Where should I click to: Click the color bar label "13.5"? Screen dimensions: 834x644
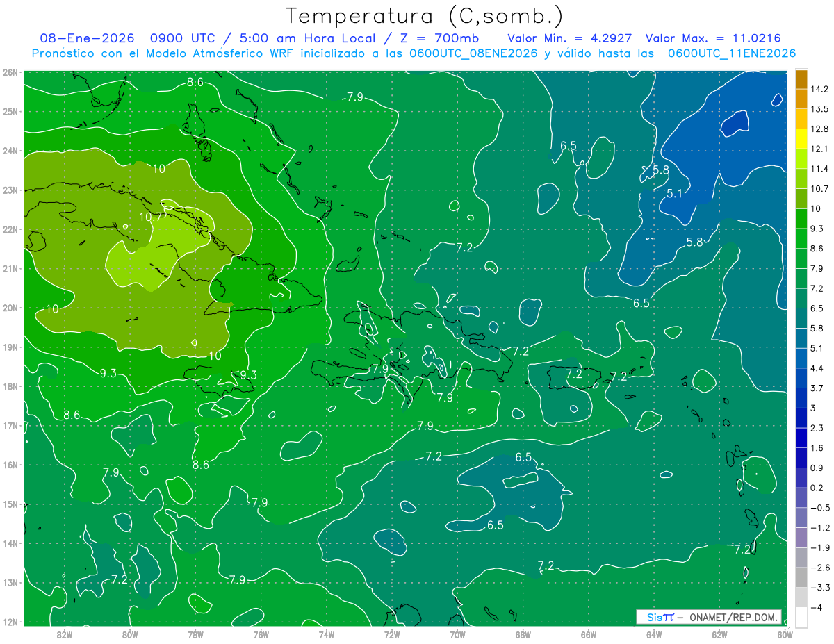[x=819, y=109]
